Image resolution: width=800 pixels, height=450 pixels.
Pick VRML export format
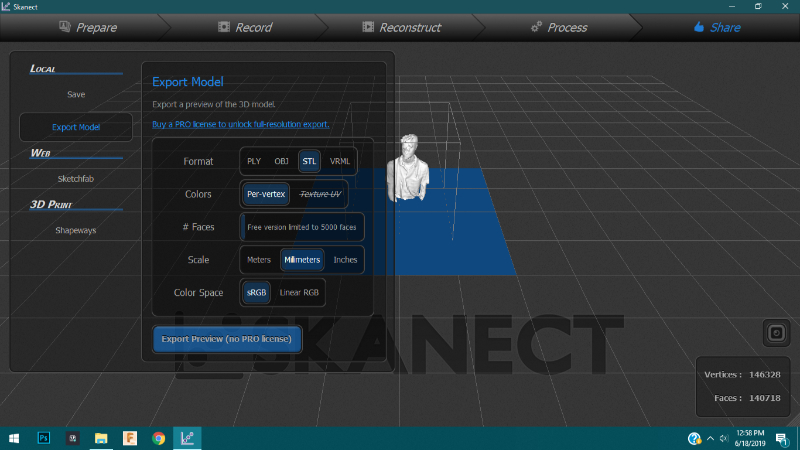pos(339,161)
